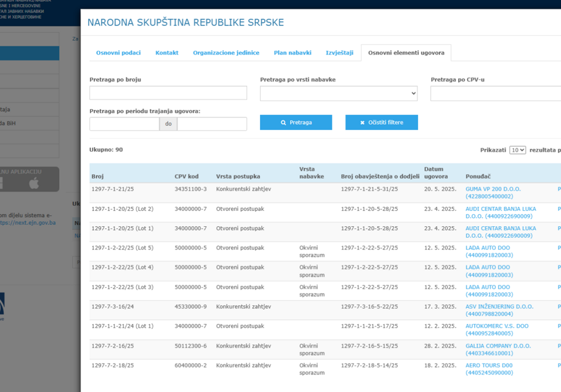Open the Izvještaji tab
This screenshot has width=561, height=392.
click(x=339, y=53)
